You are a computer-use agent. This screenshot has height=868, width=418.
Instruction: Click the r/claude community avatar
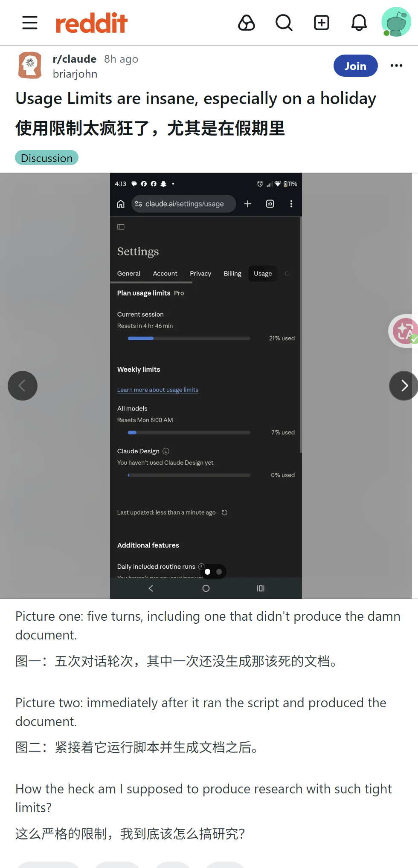30,66
